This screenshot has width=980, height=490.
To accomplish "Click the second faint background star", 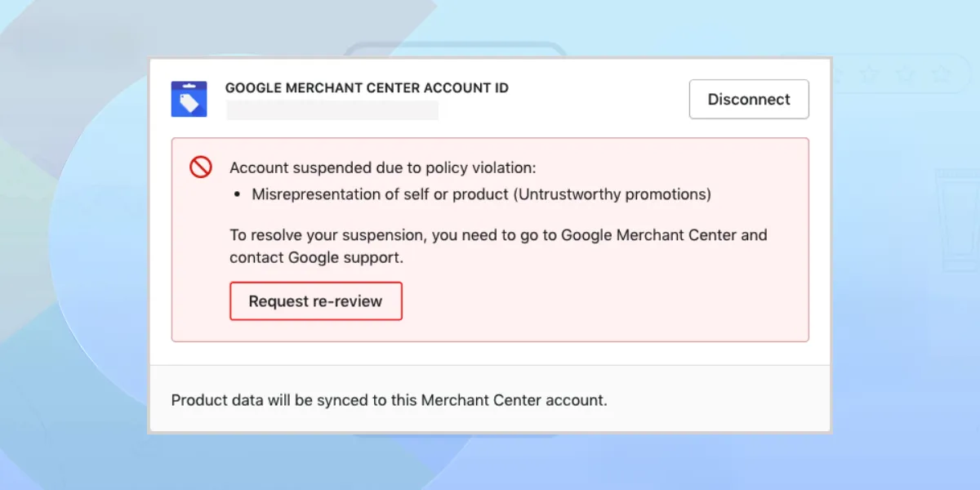I will click(x=870, y=74).
